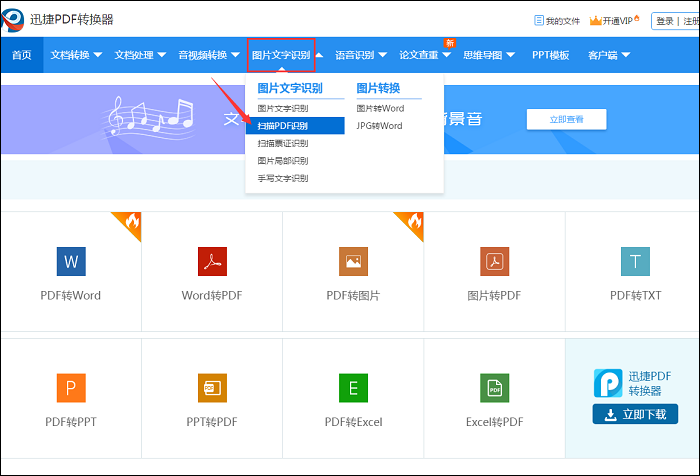The width and height of the screenshot is (700, 476).
Task: Open the 我的文件 link
Action: (562, 21)
